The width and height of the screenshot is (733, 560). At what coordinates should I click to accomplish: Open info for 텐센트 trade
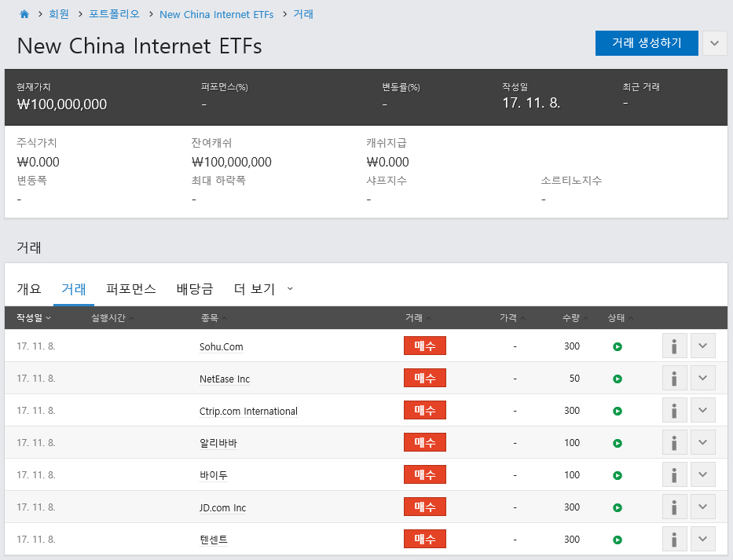(x=674, y=540)
